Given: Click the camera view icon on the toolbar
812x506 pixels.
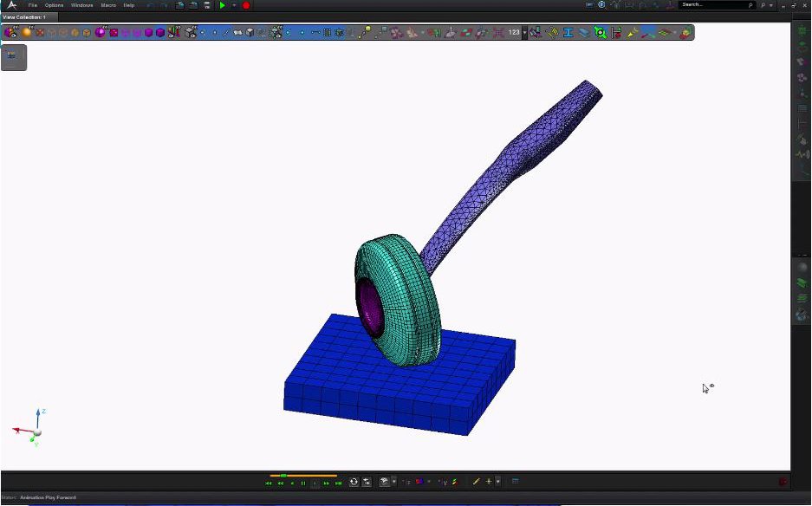Looking at the screenshot, I should (384, 32).
